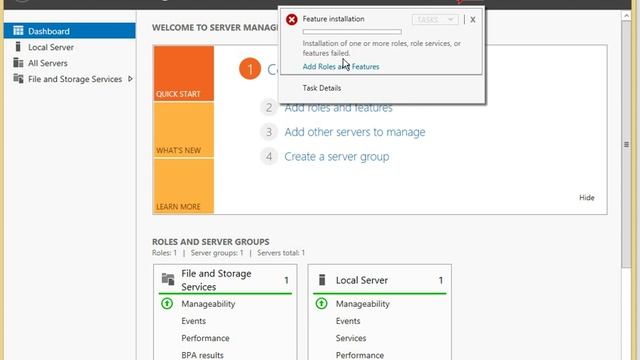
Task: Click the Add Roles and Features link
Action: pyautogui.click(x=341, y=67)
